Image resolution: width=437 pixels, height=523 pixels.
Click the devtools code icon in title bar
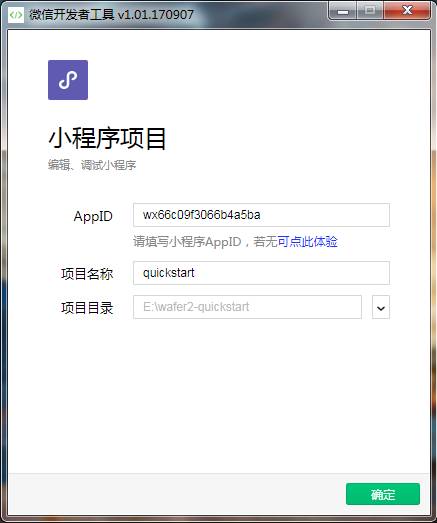click(x=16, y=15)
